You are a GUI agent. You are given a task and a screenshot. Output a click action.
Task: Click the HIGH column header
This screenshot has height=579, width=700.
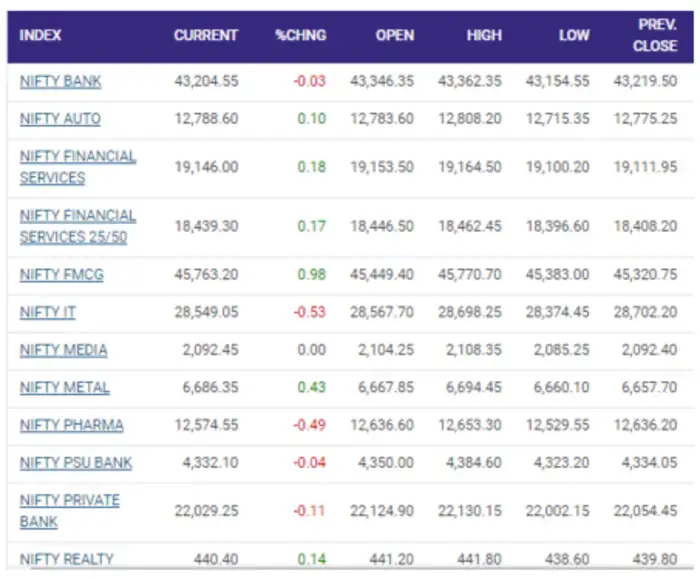484,35
